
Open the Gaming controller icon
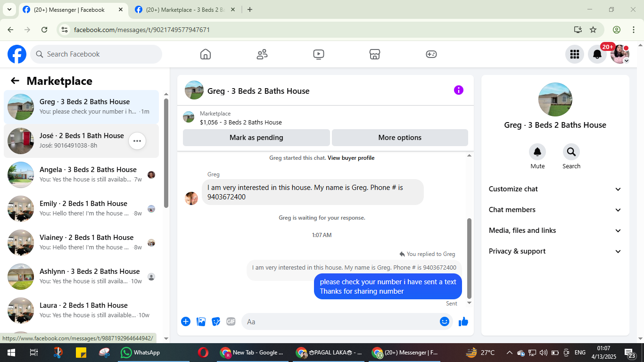(431, 54)
